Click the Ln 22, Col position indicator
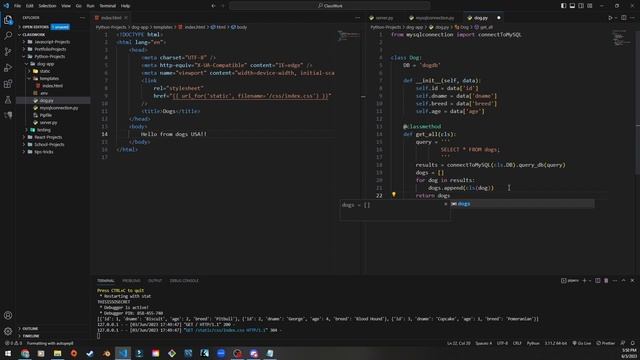This screenshot has width=640, height=360. coord(458,343)
